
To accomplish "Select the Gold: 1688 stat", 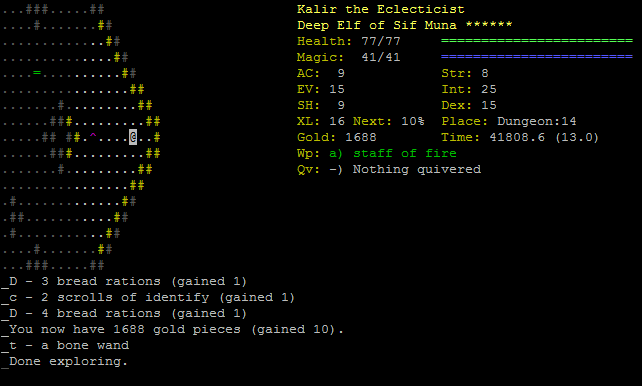I will [337, 137].
